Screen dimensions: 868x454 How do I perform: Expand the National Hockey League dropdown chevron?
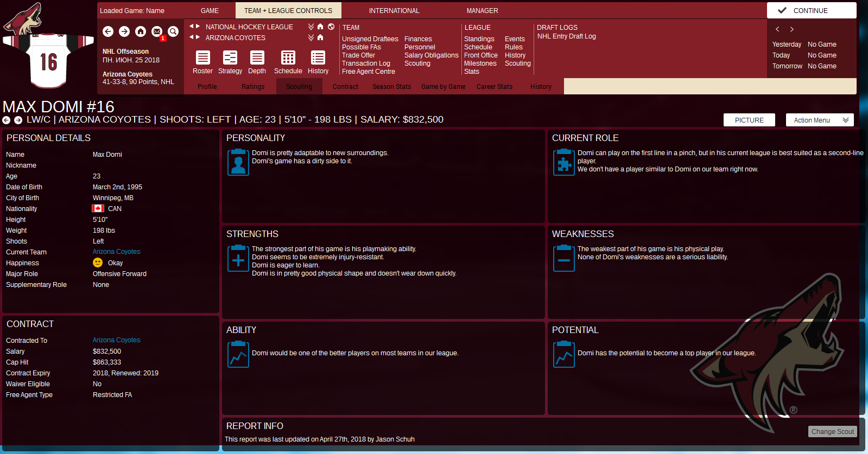coord(311,26)
